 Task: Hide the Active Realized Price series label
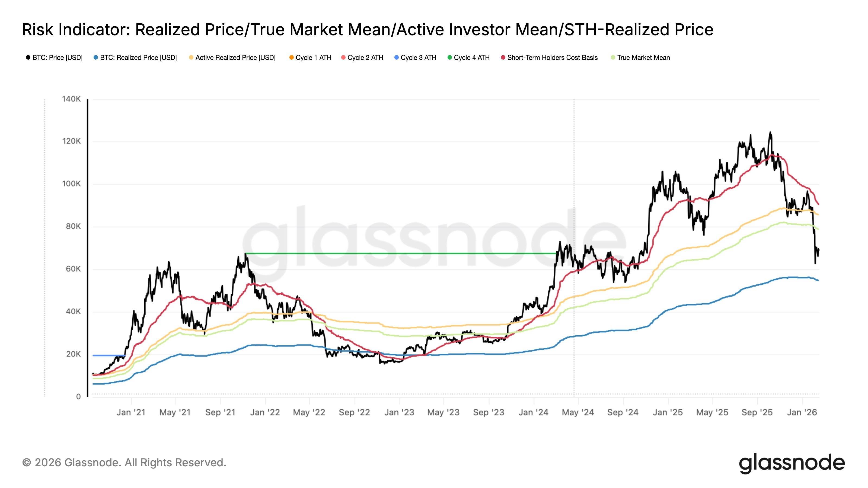coord(235,57)
